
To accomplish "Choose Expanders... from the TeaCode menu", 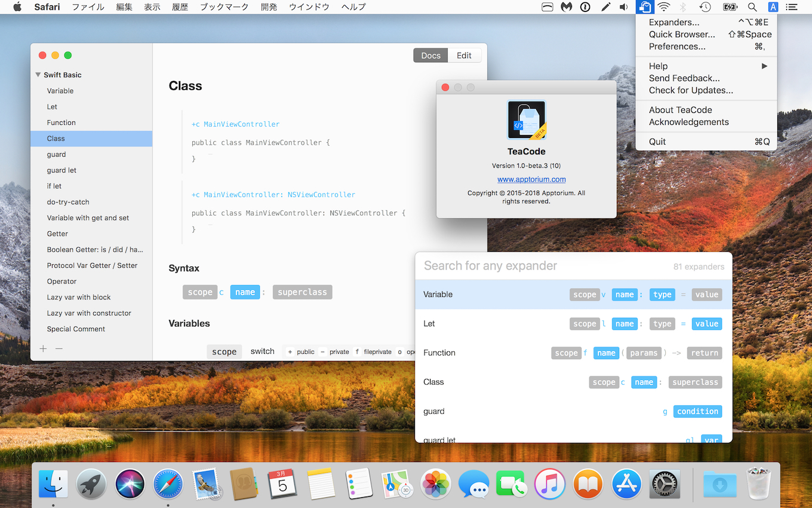I will click(x=706, y=22).
